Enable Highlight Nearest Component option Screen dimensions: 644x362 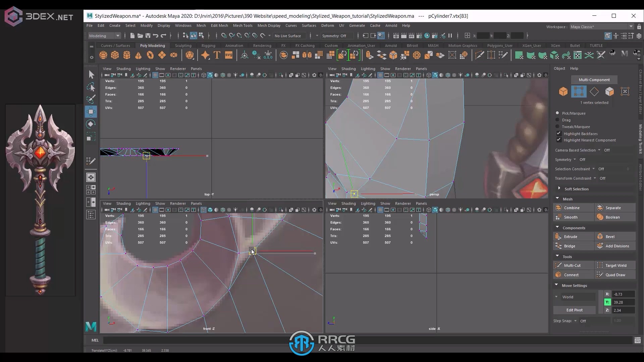(x=558, y=140)
